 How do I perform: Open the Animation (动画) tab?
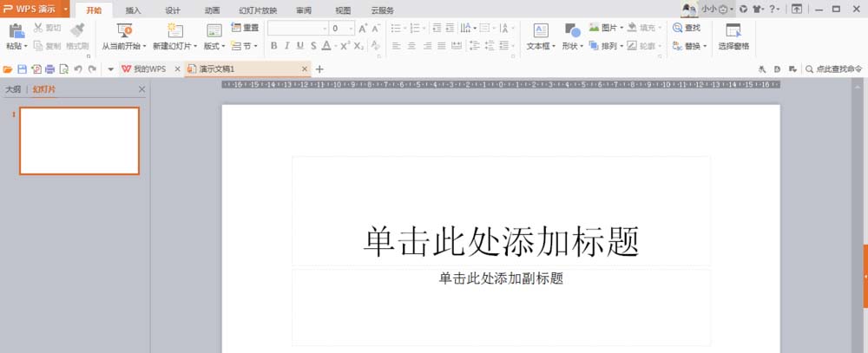click(x=212, y=10)
